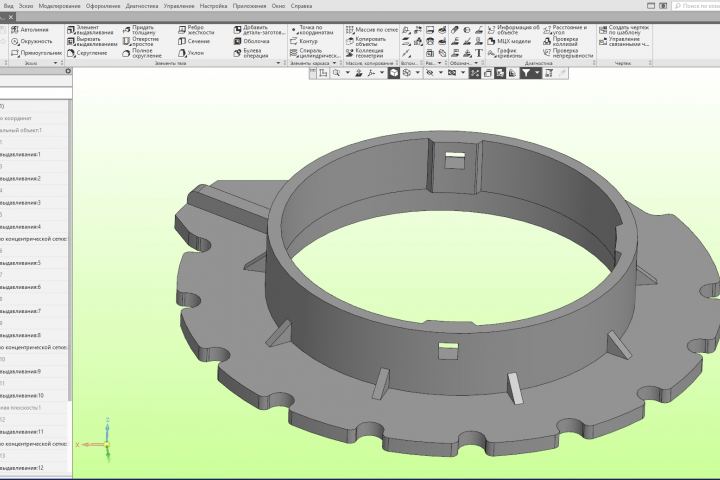Choose the Полное скругление tool
The height and width of the screenshot is (480, 720).
[x=142, y=53]
